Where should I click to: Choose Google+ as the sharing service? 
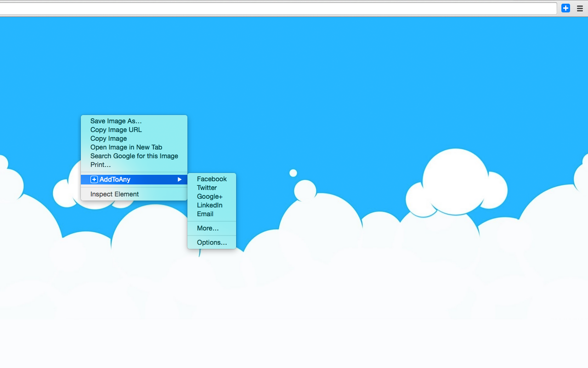tap(209, 196)
